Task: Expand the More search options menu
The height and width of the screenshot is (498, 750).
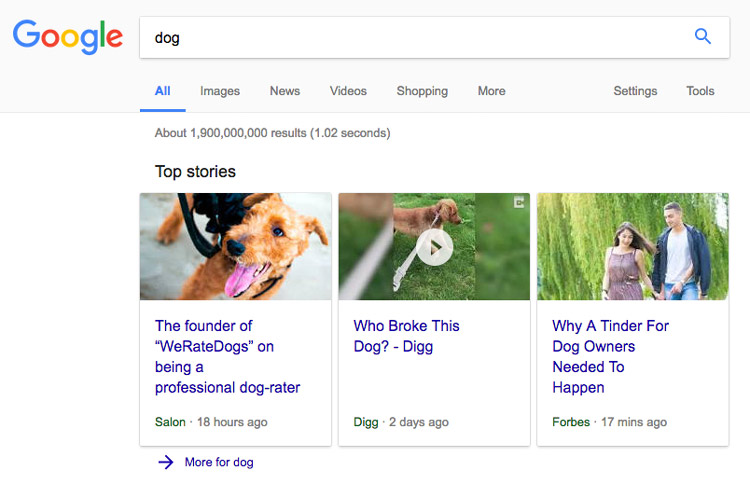Action: [x=492, y=91]
